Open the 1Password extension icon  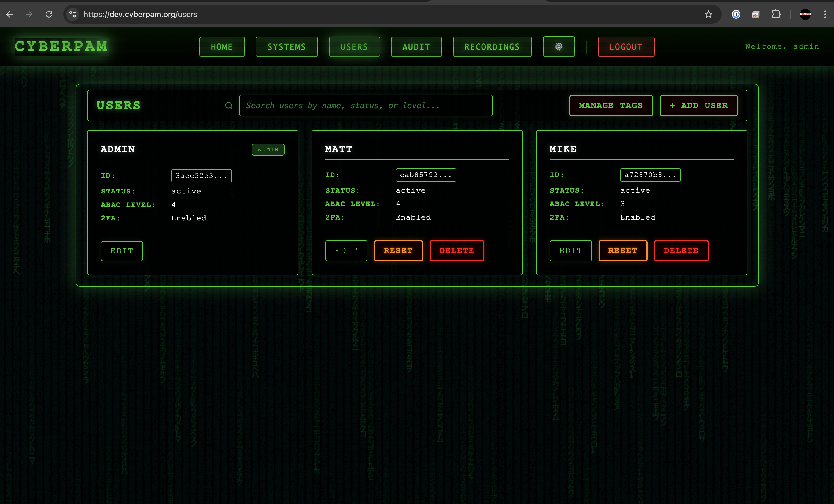736,14
